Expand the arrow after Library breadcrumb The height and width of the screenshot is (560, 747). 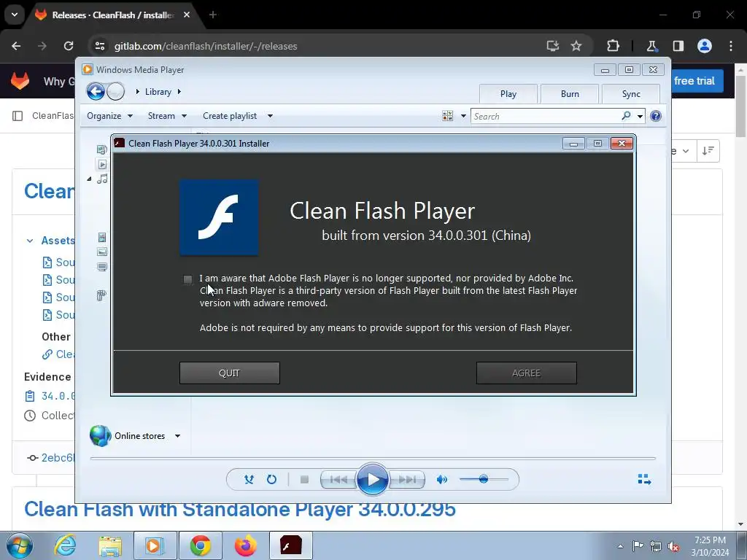(179, 91)
